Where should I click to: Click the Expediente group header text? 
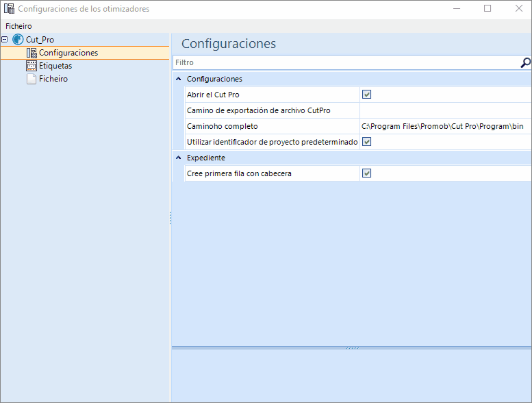[x=206, y=158]
